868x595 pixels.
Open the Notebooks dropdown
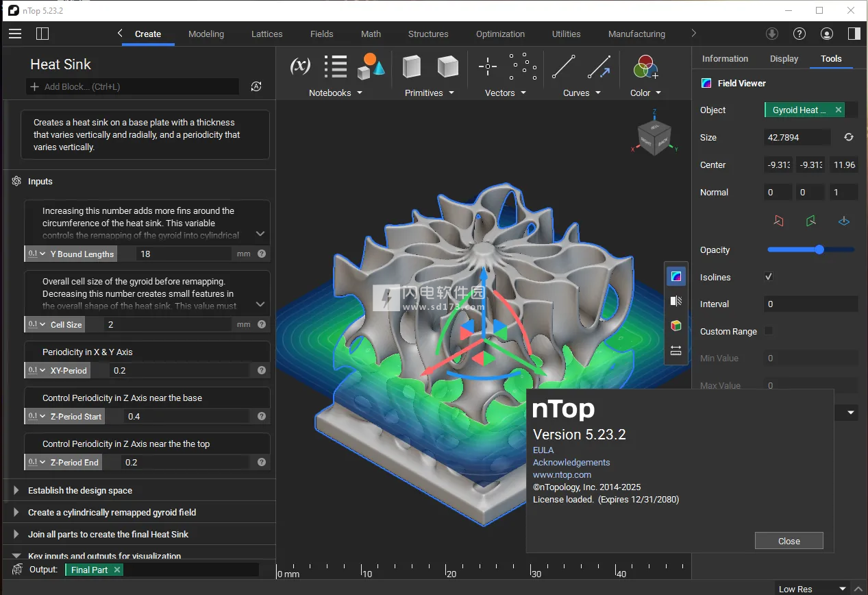(x=336, y=93)
